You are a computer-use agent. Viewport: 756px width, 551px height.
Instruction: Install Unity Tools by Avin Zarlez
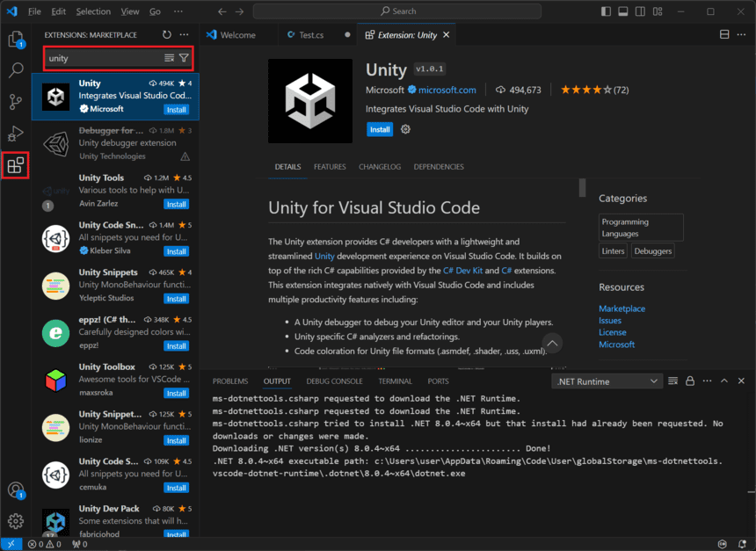pyautogui.click(x=177, y=205)
